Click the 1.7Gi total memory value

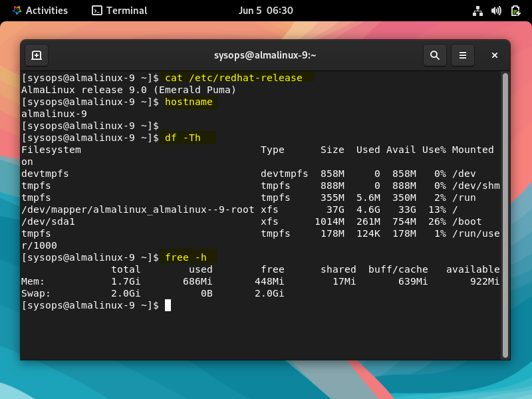point(126,281)
